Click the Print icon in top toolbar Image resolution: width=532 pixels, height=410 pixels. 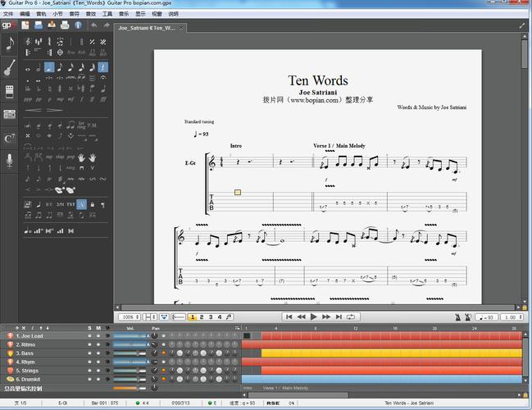(65, 25)
